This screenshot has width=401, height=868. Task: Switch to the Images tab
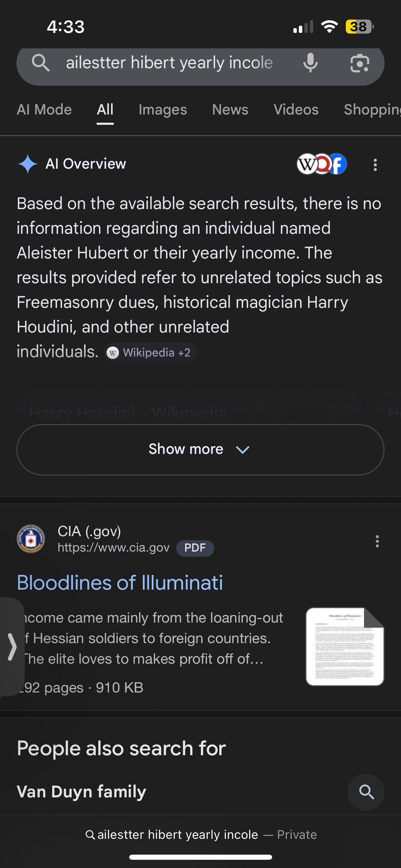pyautogui.click(x=163, y=110)
